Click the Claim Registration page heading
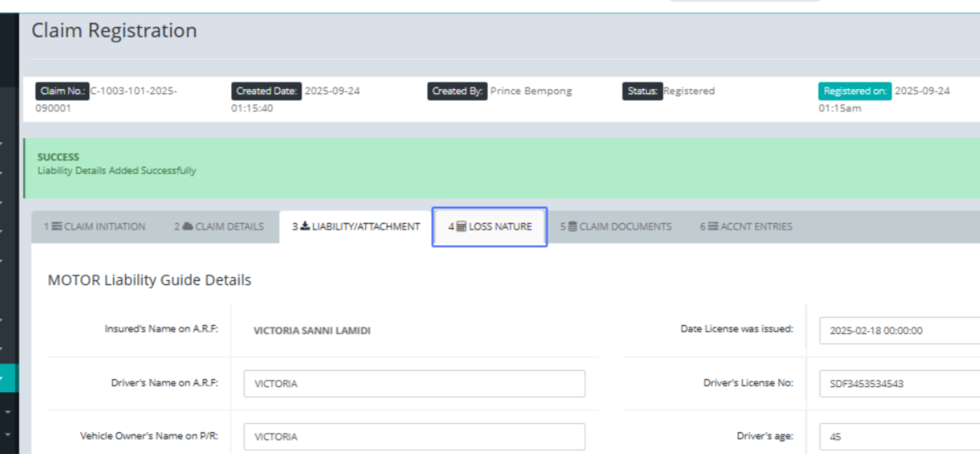 coord(114,31)
